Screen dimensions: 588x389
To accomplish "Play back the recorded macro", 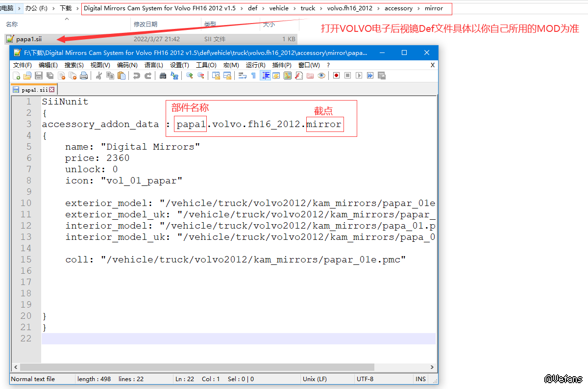I will [x=359, y=76].
